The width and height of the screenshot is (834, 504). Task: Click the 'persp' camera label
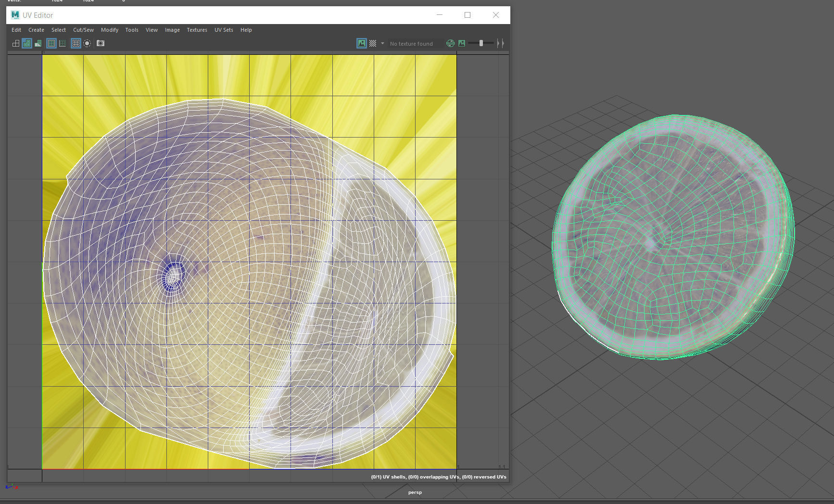click(x=415, y=492)
